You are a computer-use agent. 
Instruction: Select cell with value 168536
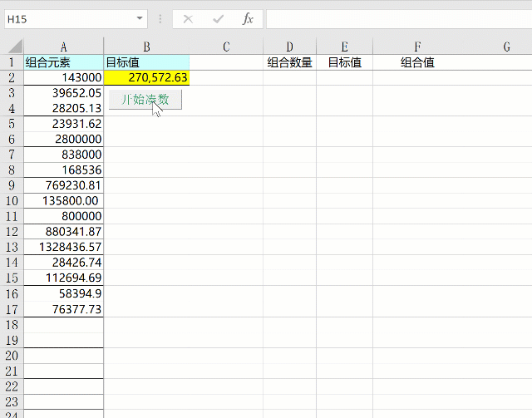(63, 170)
